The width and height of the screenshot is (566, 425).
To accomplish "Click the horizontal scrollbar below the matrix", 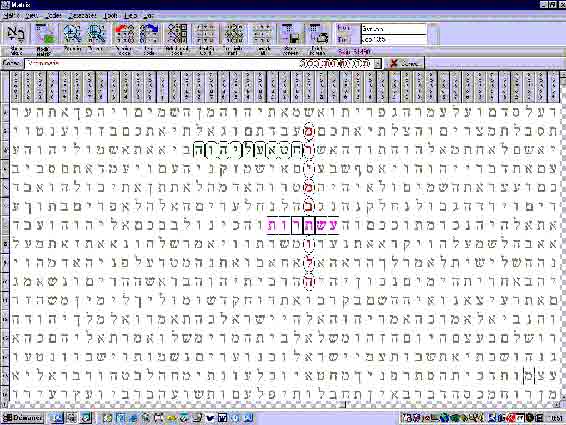I will 282,405.
